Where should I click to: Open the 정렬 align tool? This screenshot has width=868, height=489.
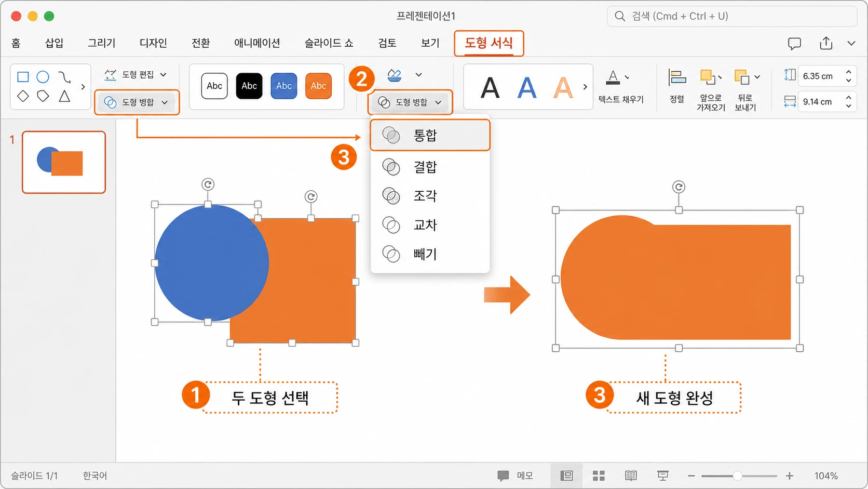point(677,86)
